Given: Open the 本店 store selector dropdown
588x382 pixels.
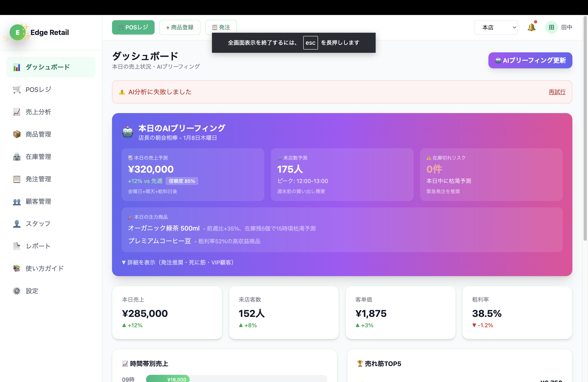Looking at the screenshot, I should [496, 27].
